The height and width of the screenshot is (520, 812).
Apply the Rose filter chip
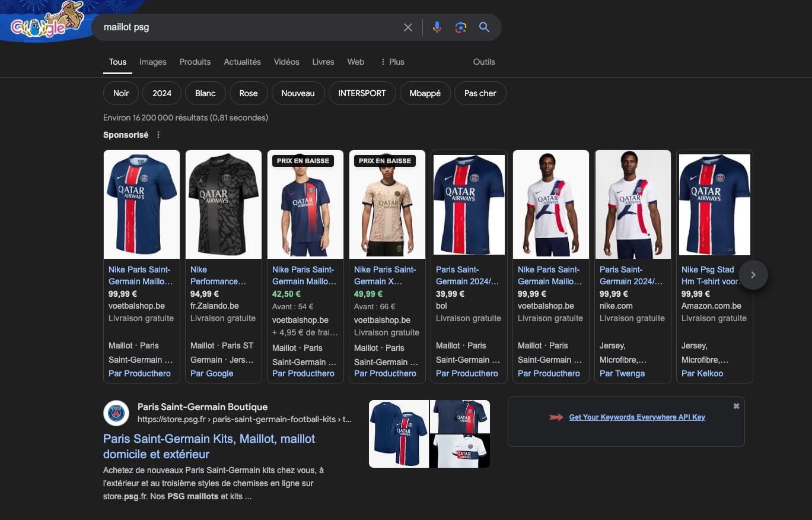click(249, 93)
